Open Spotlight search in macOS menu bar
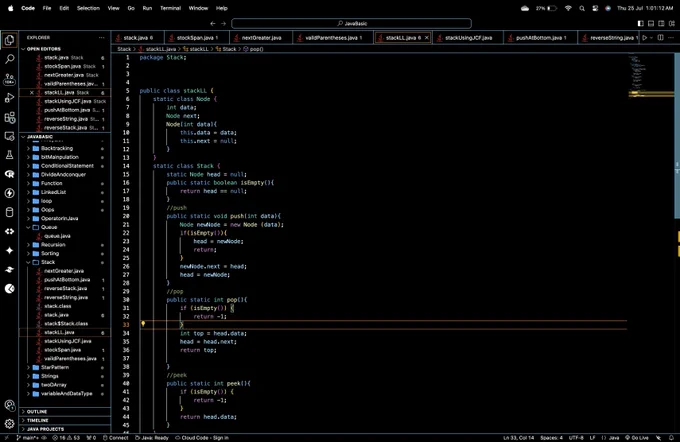 click(x=582, y=8)
